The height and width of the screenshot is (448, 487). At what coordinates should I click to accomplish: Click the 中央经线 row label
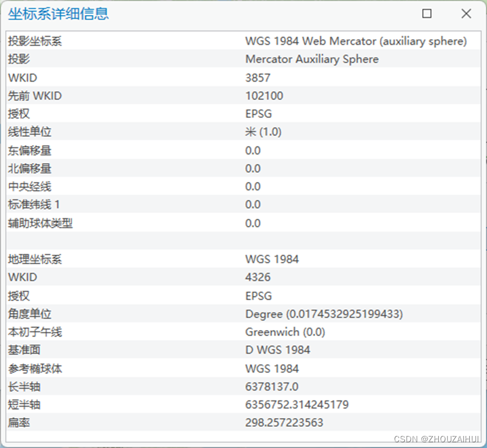pos(30,187)
